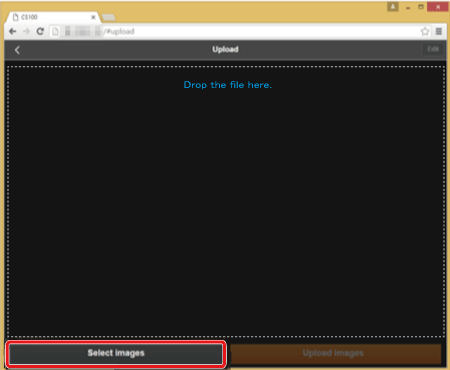Viewport: 450px width, 370px height.
Task: Bookmark this page with the star icon
Action: click(425, 31)
